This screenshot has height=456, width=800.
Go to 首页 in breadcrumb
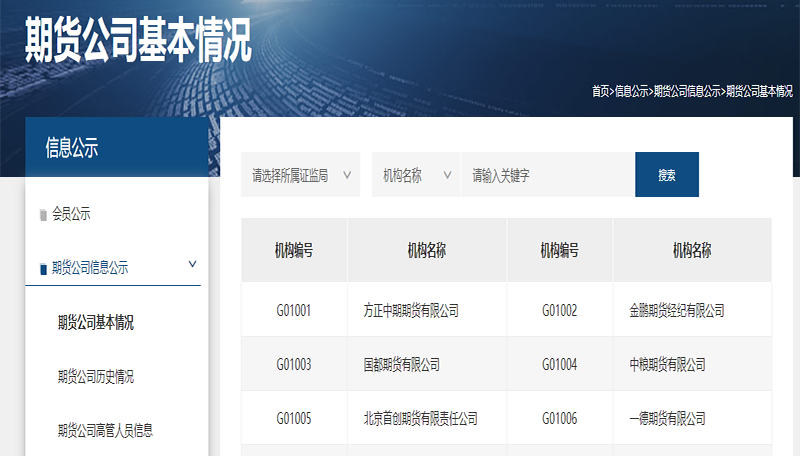click(601, 91)
